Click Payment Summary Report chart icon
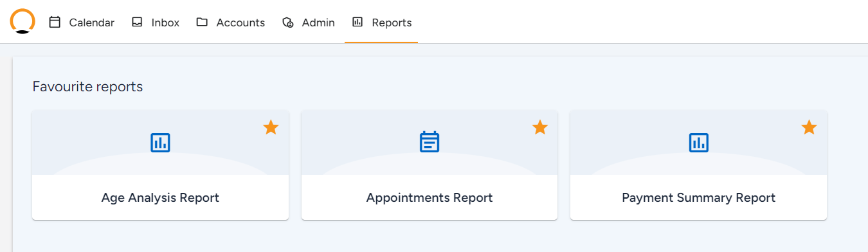The width and height of the screenshot is (868, 252). tap(698, 142)
